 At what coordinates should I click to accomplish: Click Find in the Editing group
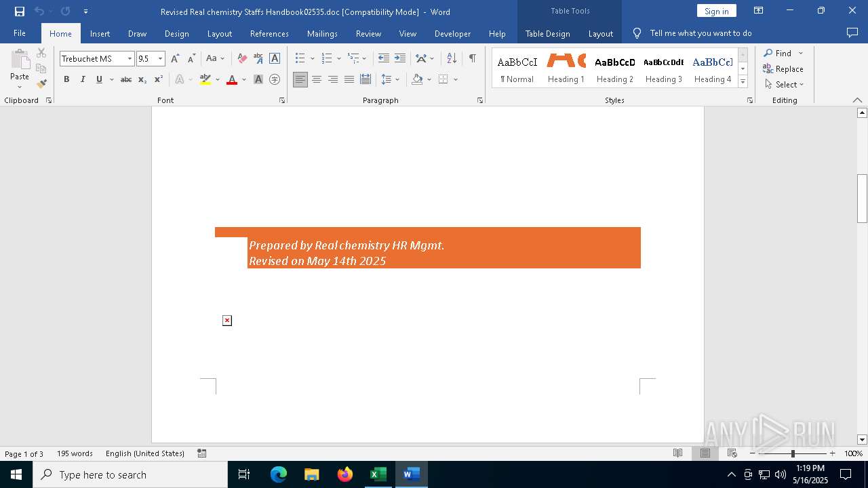tap(777, 53)
